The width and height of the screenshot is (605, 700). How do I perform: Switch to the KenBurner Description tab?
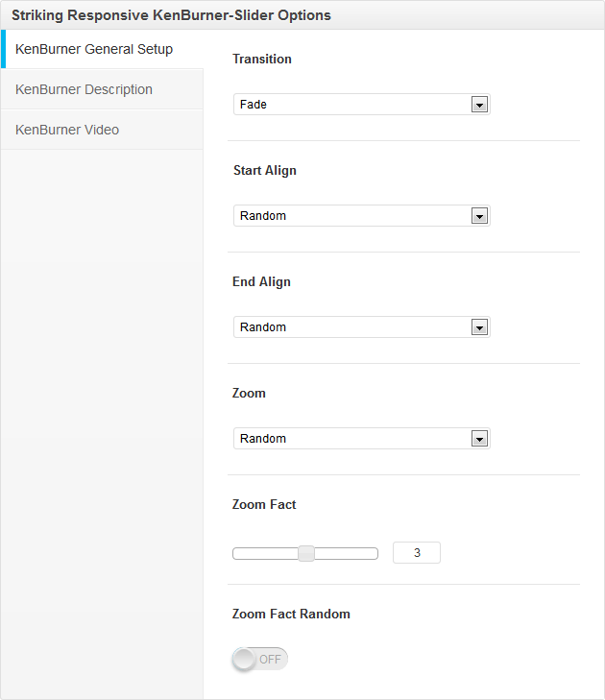tap(85, 89)
